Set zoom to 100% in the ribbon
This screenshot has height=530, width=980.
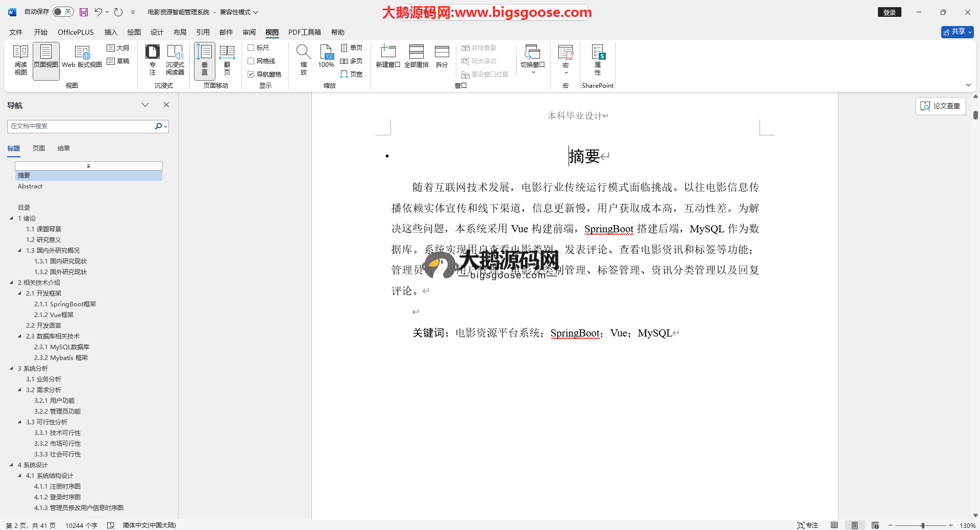[326, 56]
